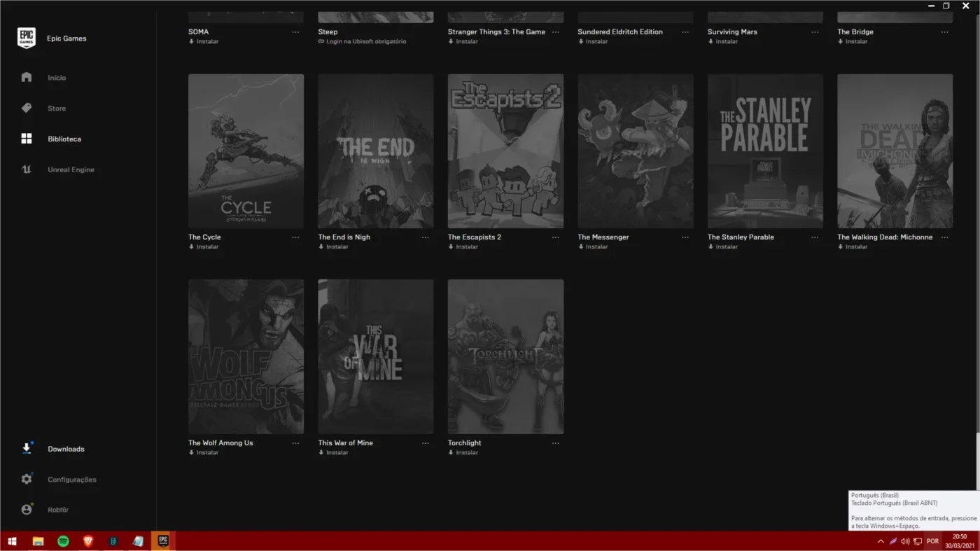The height and width of the screenshot is (551, 980).
Task: Open the Início home icon
Action: click(x=27, y=77)
